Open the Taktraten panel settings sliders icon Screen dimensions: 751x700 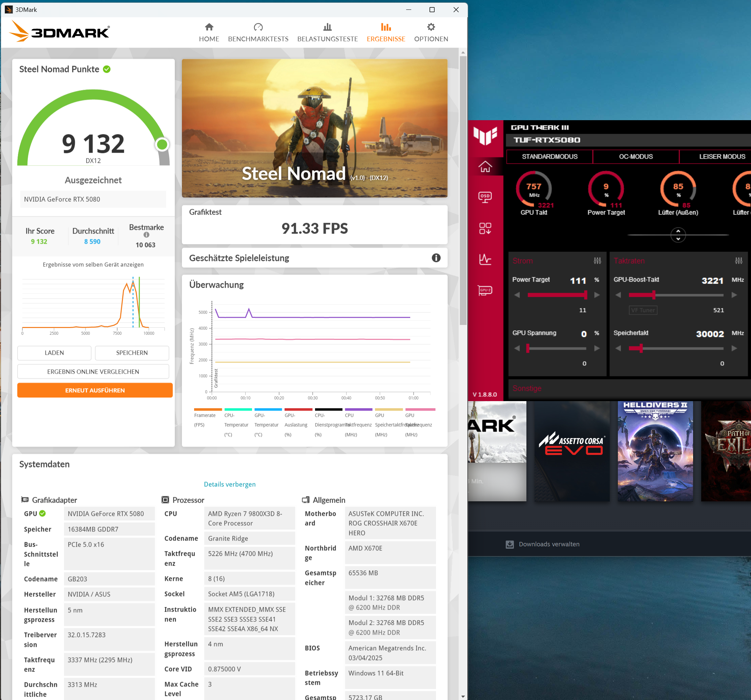(738, 261)
